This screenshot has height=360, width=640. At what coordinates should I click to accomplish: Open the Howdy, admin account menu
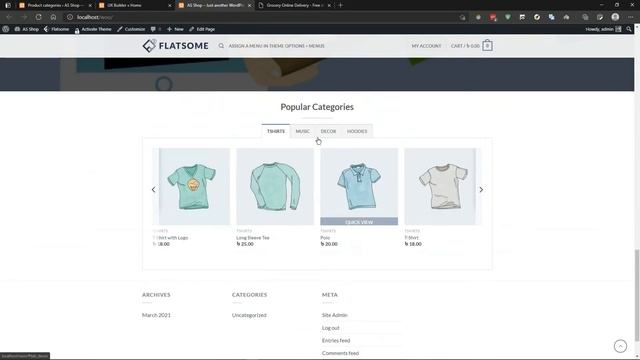click(603, 29)
